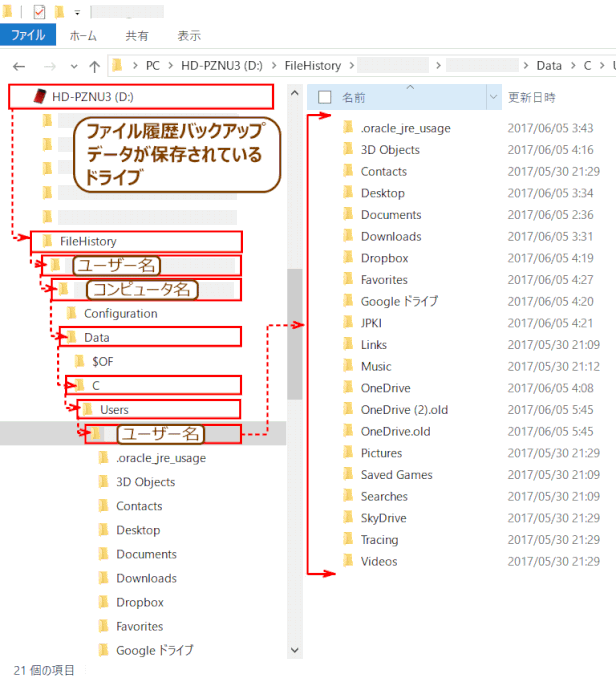616x682 pixels.
Task: Select Contacts in the navigation tree
Action: (x=139, y=506)
